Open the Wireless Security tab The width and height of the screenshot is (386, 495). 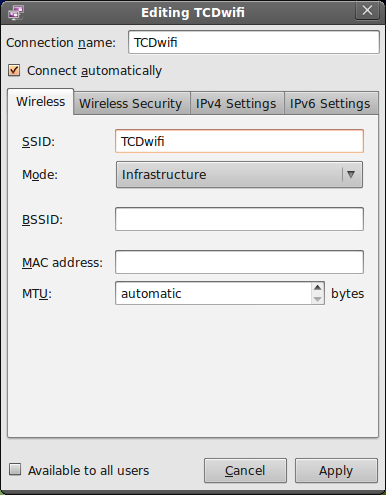131,103
